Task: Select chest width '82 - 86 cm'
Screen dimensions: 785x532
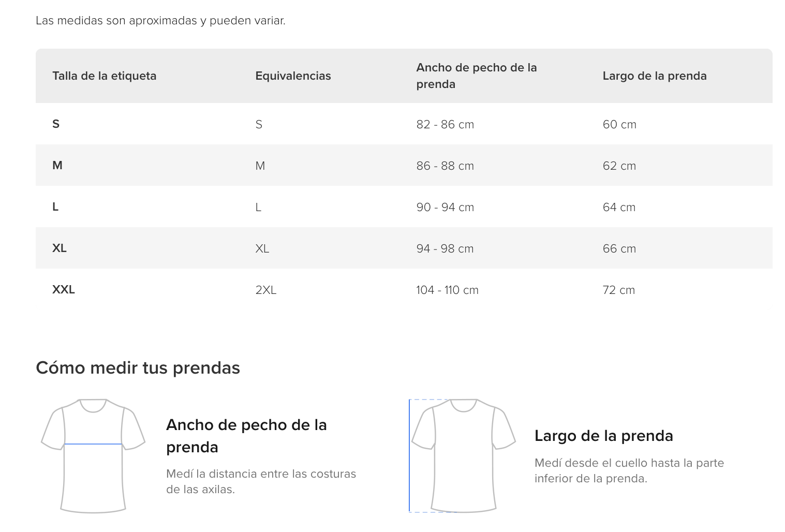Action: (445, 125)
